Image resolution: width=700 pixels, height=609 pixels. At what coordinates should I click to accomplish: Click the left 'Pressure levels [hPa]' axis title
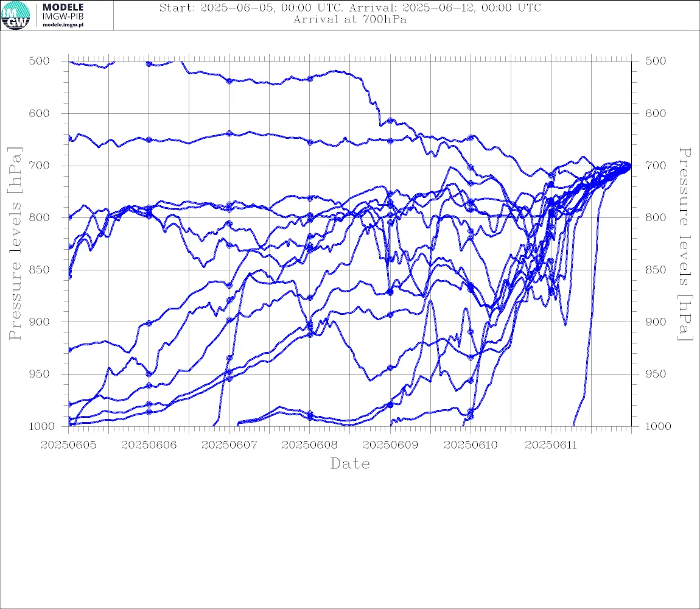(15, 244)
